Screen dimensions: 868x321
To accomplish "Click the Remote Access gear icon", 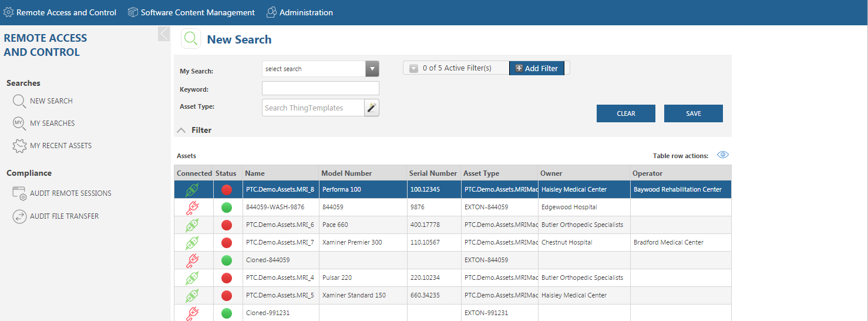I will (x=8, y=12).
